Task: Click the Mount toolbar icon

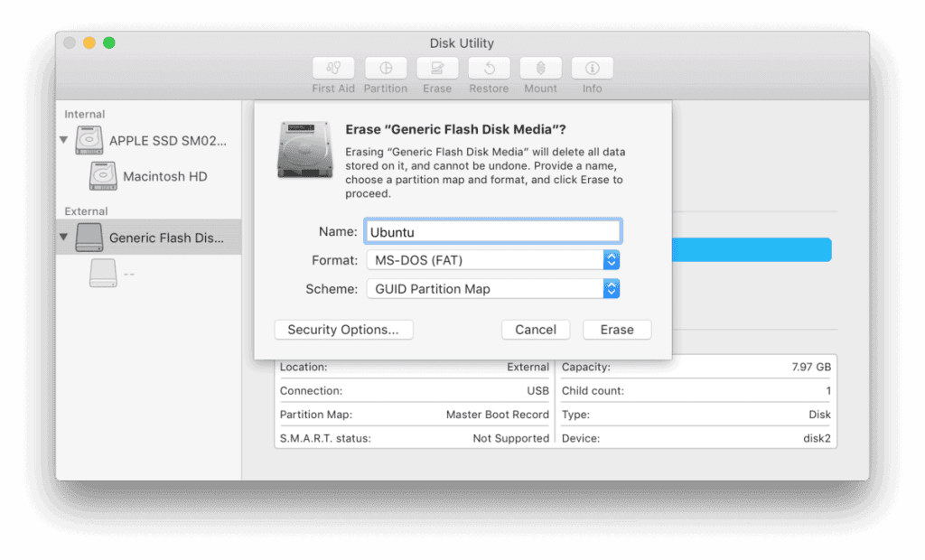Action: (540, 69)
